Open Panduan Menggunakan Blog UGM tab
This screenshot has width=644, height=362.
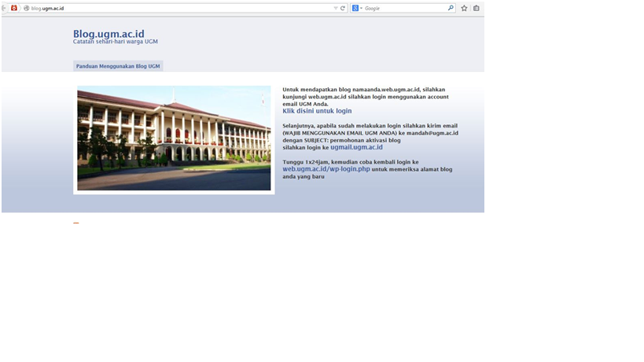(118, 66)
